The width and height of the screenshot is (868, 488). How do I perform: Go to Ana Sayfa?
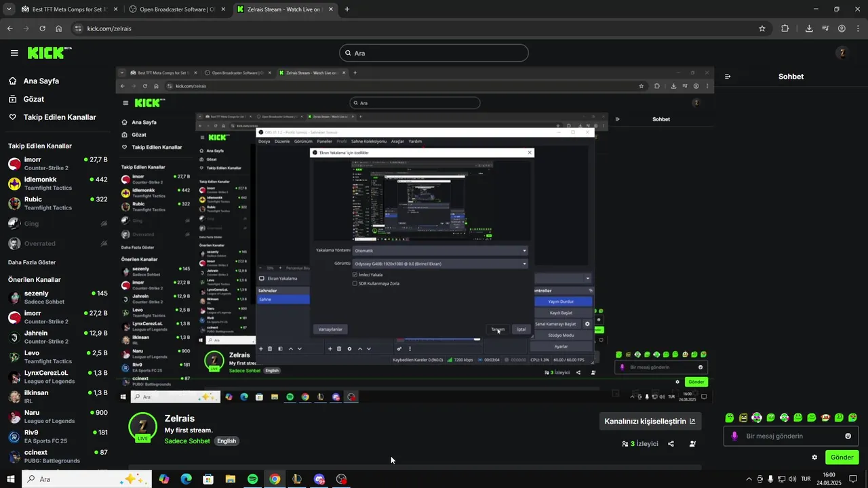pos(34,81)
